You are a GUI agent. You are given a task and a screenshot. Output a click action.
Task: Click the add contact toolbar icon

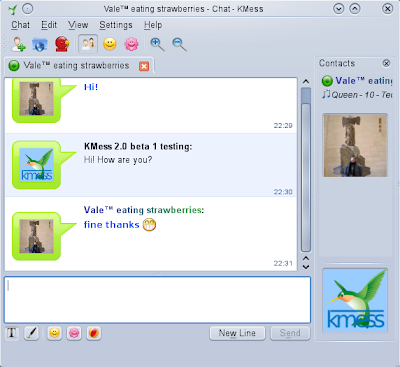click(18, 44)
